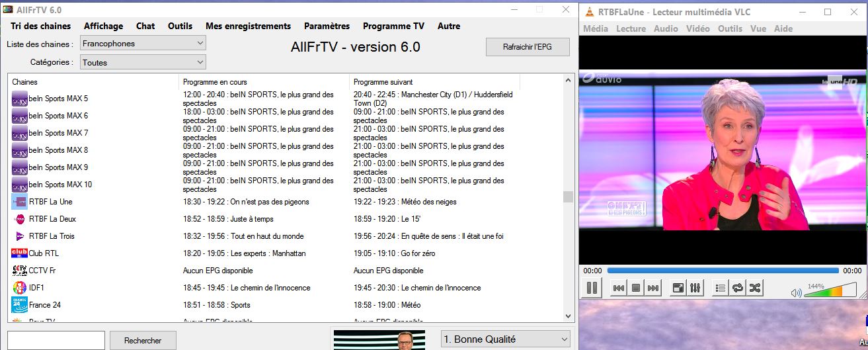
Task: Click the VLC volume slider
Action: [830, 291]
